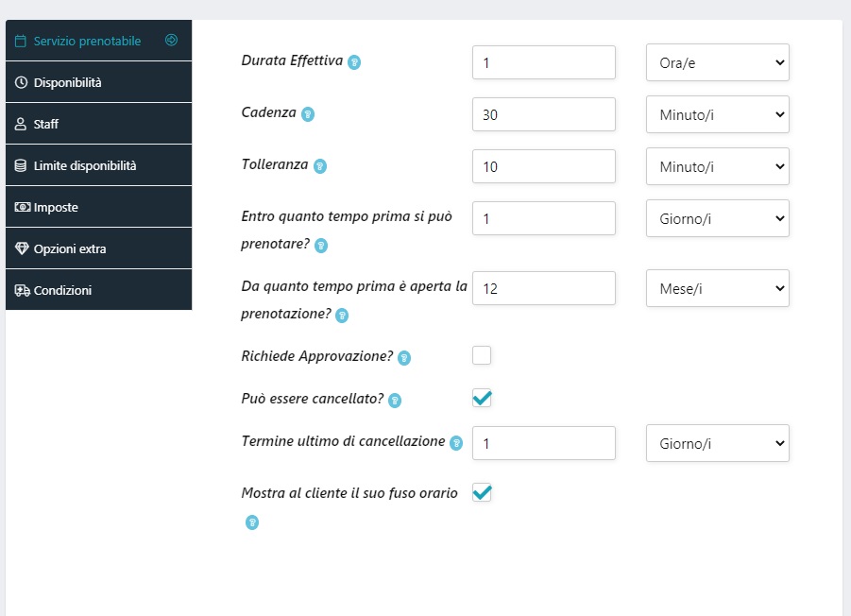Screen dimensions: 851x616
Task: Click the help icon next to Durata Effettiva
Action: (354, 62)
